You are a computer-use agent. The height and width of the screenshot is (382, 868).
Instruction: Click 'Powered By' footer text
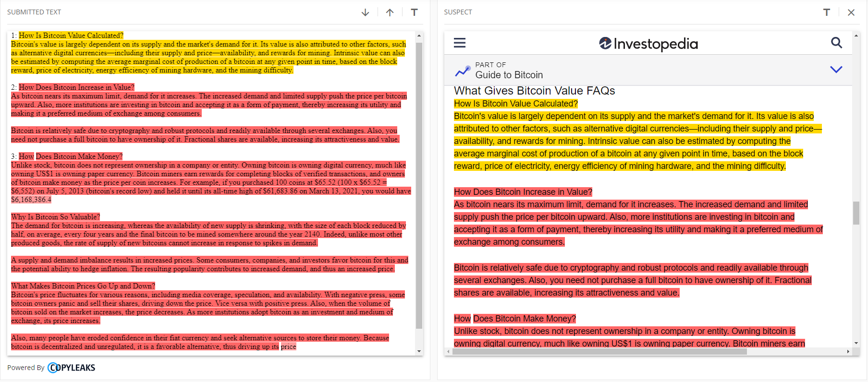point(26,368)
